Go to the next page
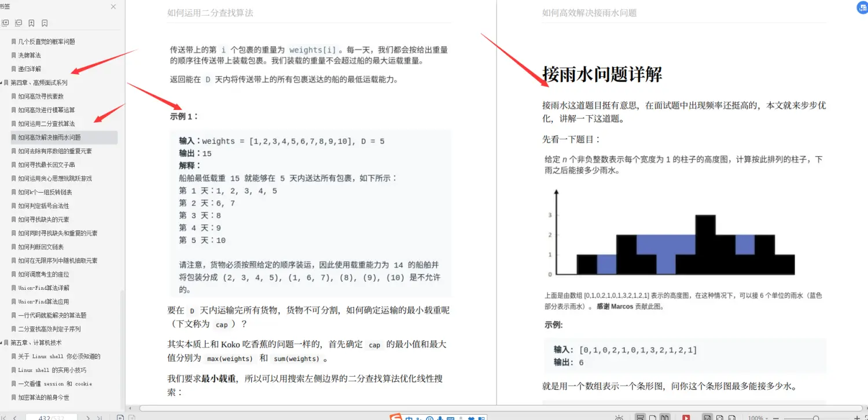This screenshot has height=420, width=868. click(88, 417)
